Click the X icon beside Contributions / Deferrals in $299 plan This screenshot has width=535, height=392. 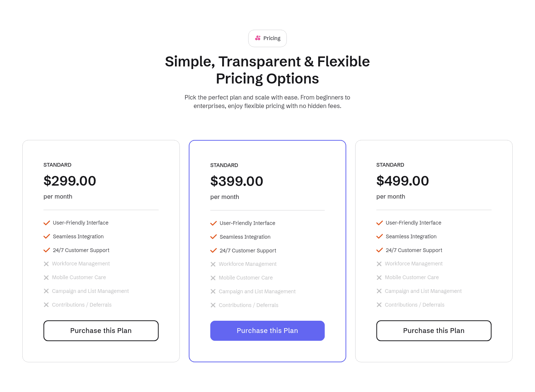point(46,304)
